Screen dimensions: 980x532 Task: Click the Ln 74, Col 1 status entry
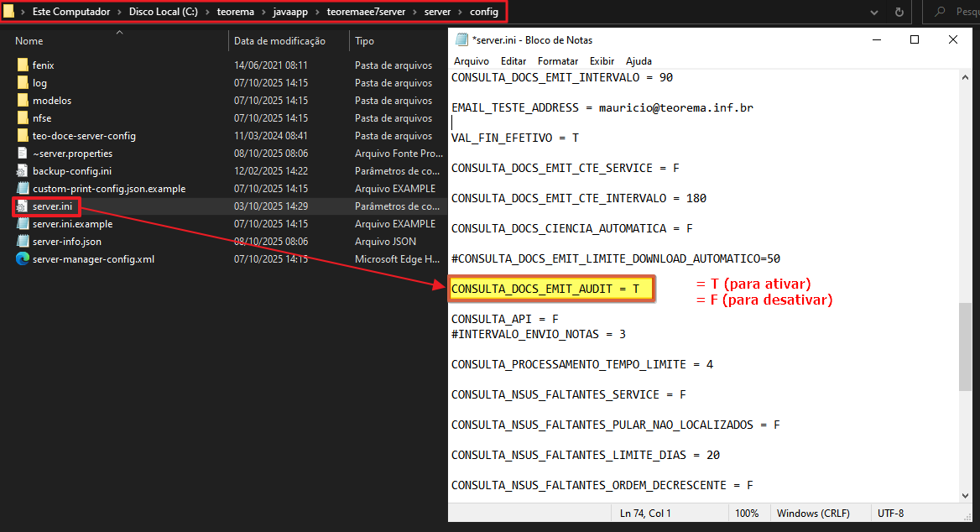(645, 514)
